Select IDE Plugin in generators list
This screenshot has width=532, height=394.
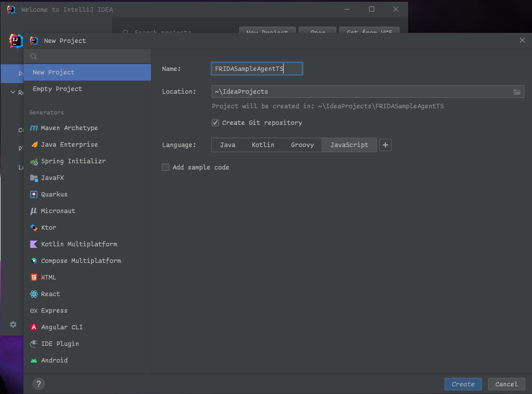(x=87, y=344)
